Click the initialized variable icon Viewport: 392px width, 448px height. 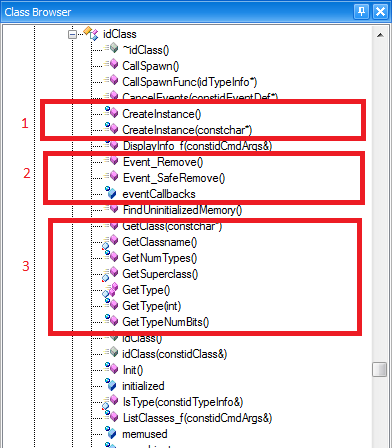point(111,385)
